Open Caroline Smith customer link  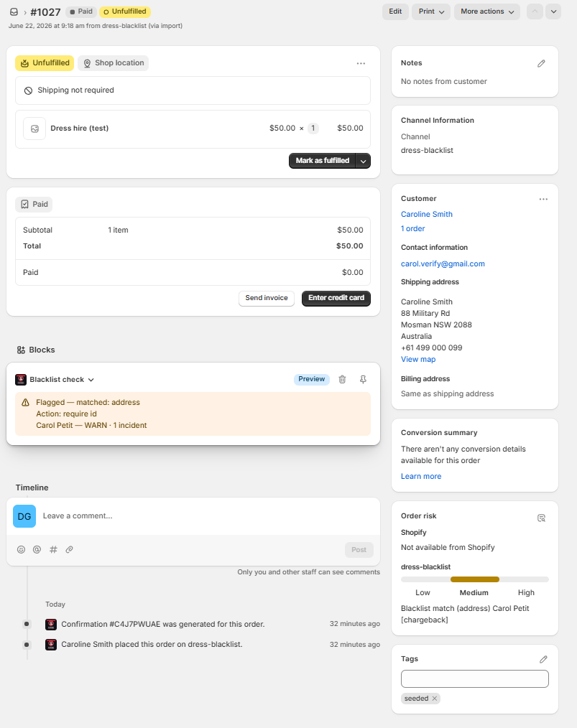tap(427, 215)
